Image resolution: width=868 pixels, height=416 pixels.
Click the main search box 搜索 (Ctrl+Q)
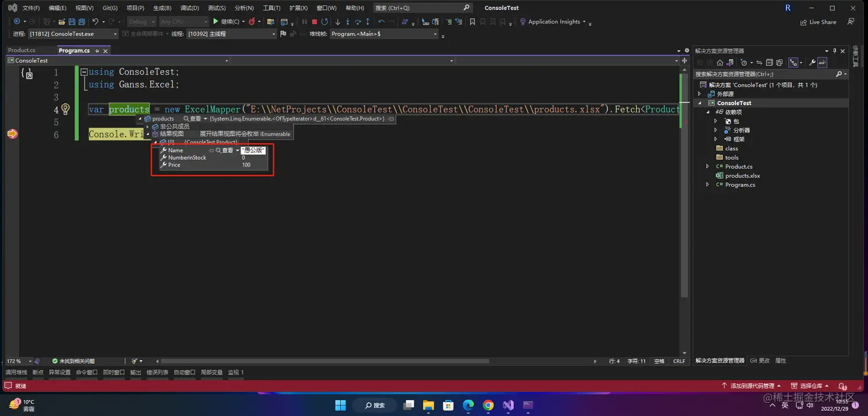[423, 8]
